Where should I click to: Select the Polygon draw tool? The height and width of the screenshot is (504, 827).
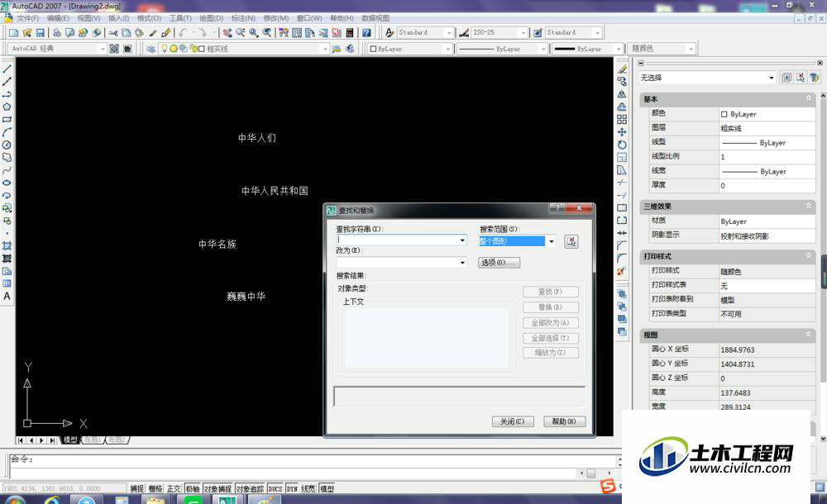(x=7, y=107)
